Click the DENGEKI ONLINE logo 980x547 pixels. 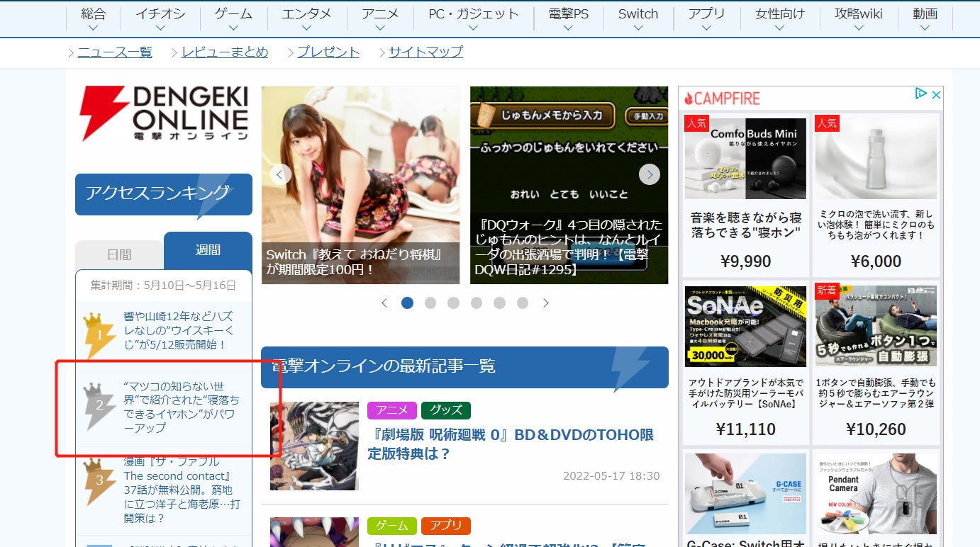(x=164, y=113)
